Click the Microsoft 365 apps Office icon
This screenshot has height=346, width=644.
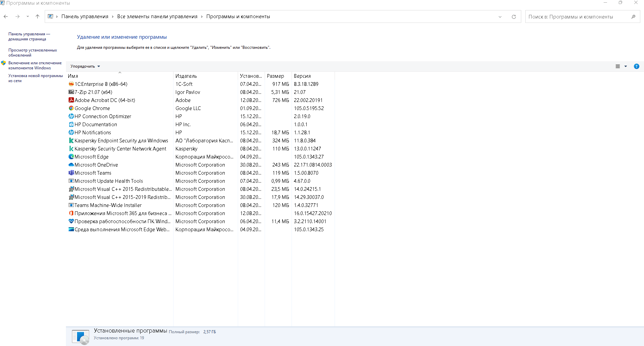(x=71, y=213)
